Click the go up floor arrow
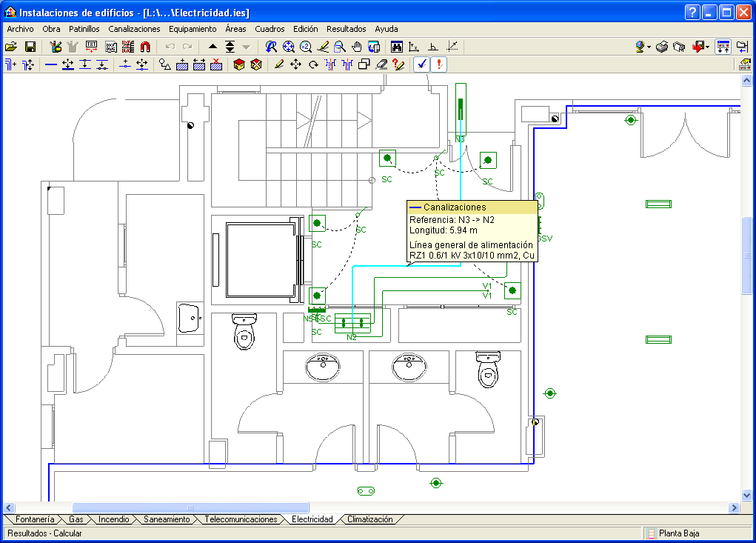This screenshot has width=756, height=543. click(213, 47)
